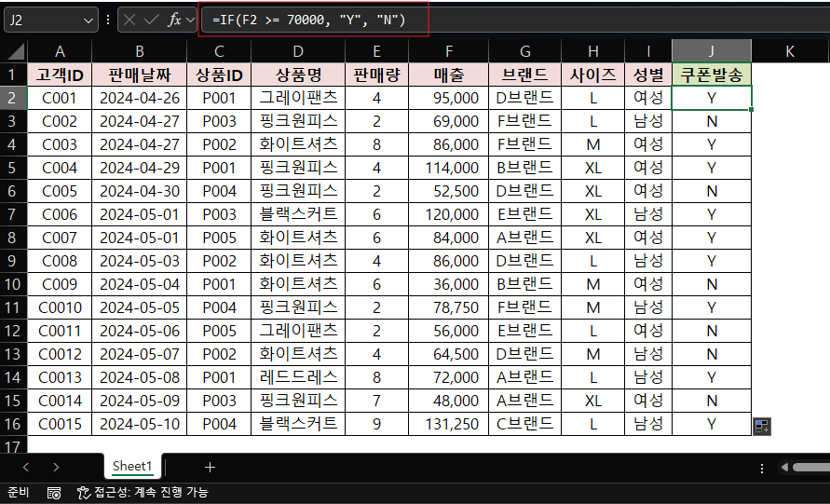Select cell 레드드레스 in row 14
Viewport: 830px width, 504px height.
[x=298, y=377]
